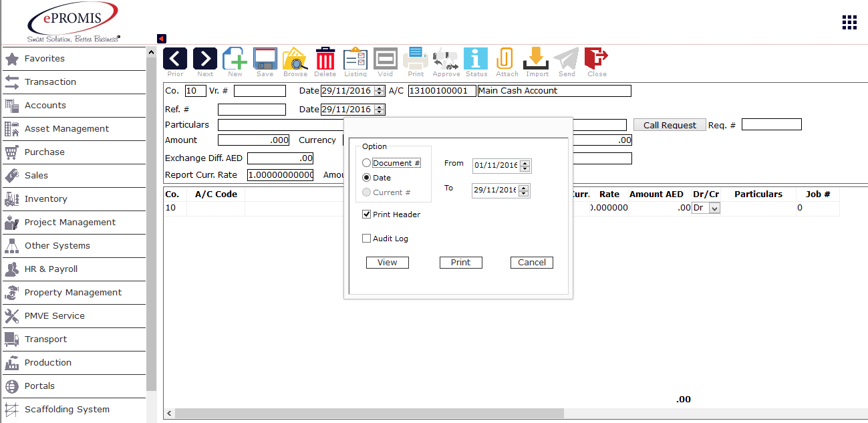This screenshot has height=423, width=868.
Task: Attach a file with the Attach icon
Action: coord(506,59)
